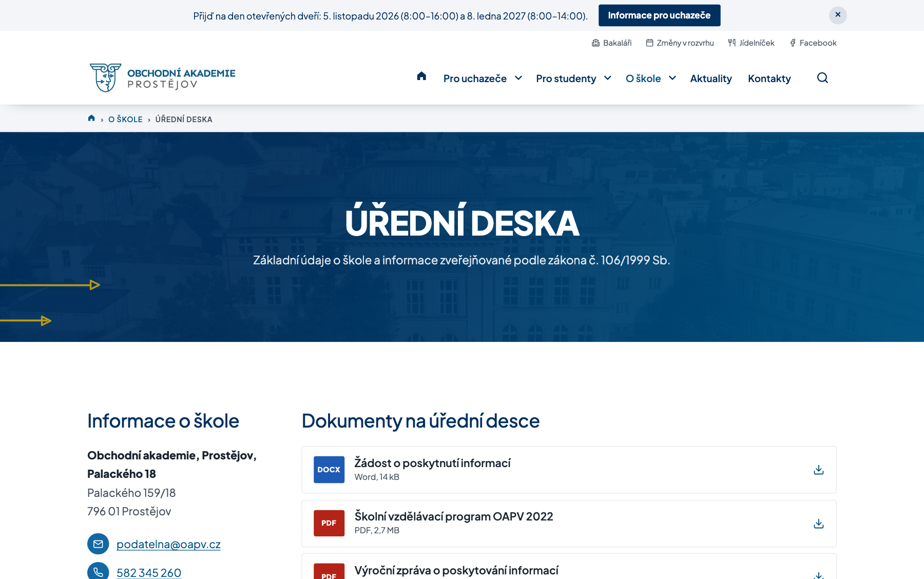The height and width of the screenshot is (579, 924).
Task: Open search with the magnifier icon
Action: click(x=822, y=78)
